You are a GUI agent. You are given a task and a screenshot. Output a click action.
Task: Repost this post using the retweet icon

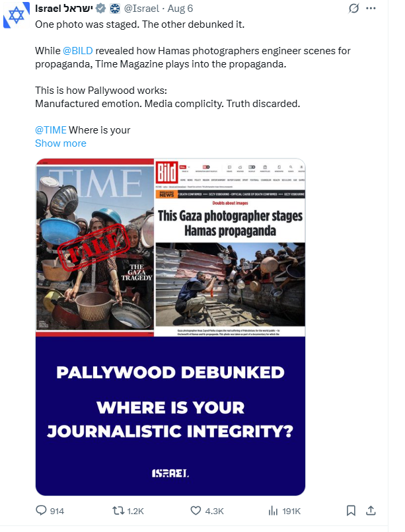point(128,511)
